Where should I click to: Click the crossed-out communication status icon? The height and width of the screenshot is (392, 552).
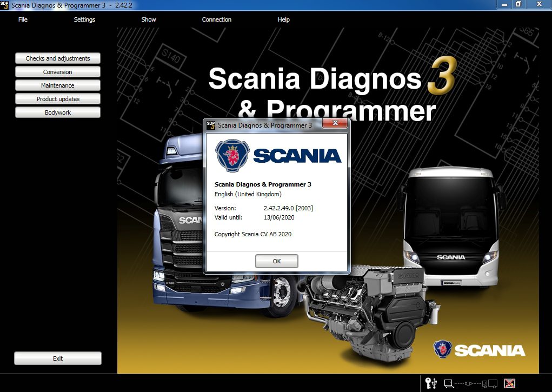click(509, 383)
